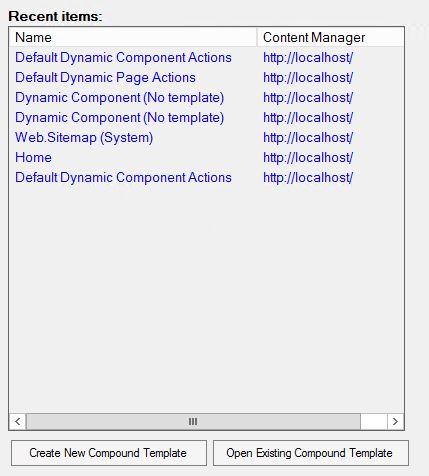429x476 pixels.
Task: Click the horizontal scrollbar thumb
Action: click(193, 421)
